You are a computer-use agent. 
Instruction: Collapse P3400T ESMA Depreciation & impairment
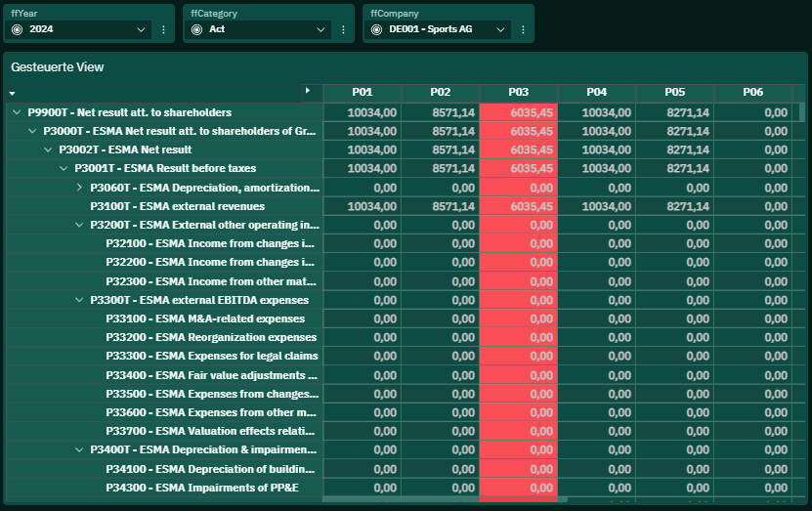coord(79,449)
